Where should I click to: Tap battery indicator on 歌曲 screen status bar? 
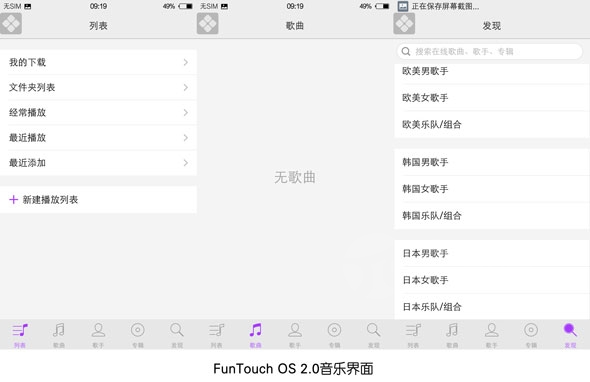pyautogui.click(x=382, y=6)
